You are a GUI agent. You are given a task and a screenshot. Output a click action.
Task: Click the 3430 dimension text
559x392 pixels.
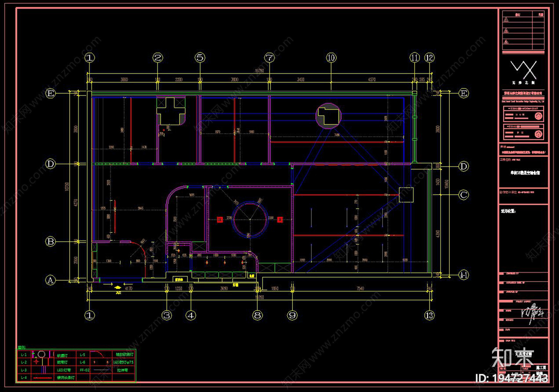coord(301,80)
